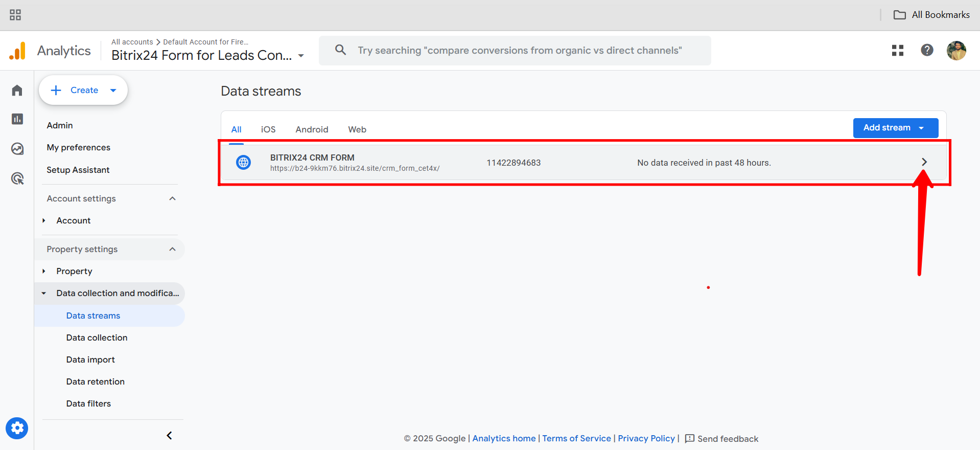980x450 pixels.
Task: Select the iOS streams tab
Action: click(x=268, y=129)
